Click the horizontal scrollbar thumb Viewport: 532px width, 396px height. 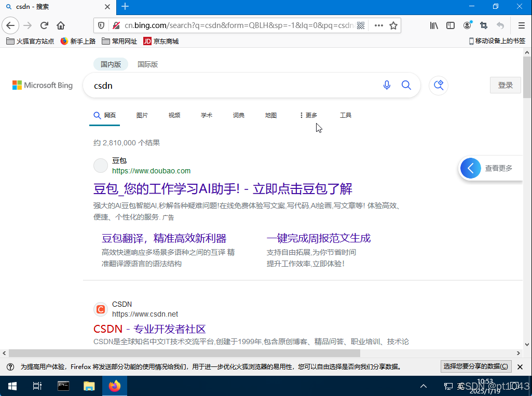click(184, 353)
